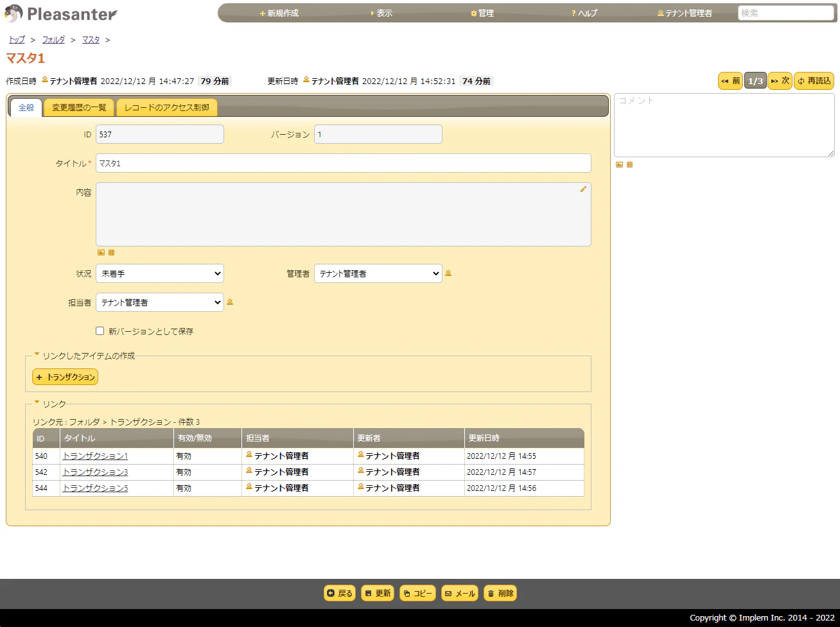This screenshot has width=840, height=627.
Task: Open the 状況 dropdown
Action: coord(160,273)
